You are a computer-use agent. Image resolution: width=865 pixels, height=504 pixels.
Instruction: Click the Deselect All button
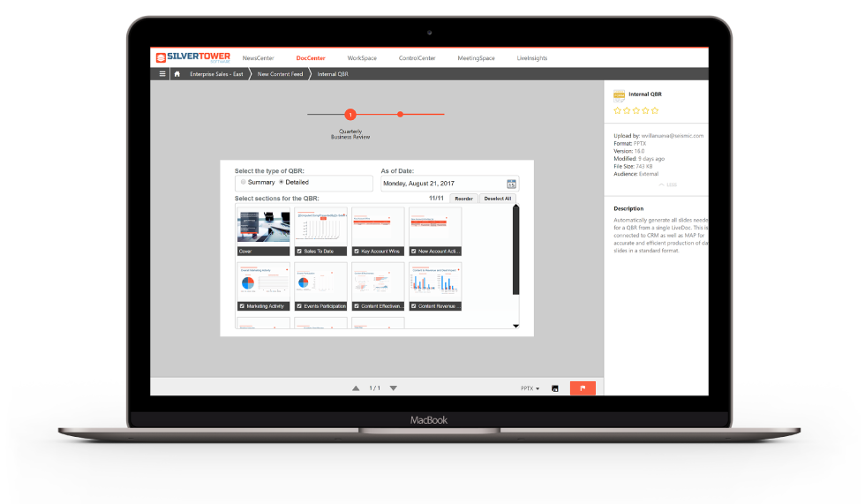point(498,199)
